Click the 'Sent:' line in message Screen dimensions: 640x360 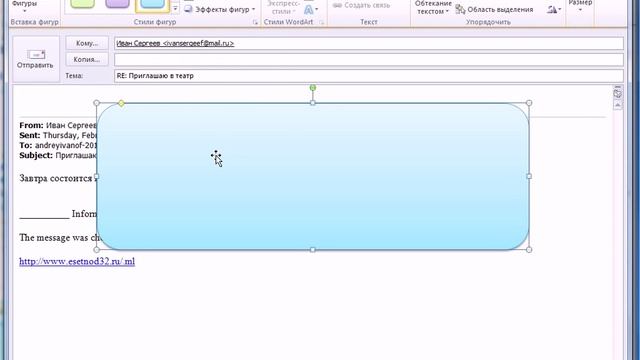pos(58,135)
